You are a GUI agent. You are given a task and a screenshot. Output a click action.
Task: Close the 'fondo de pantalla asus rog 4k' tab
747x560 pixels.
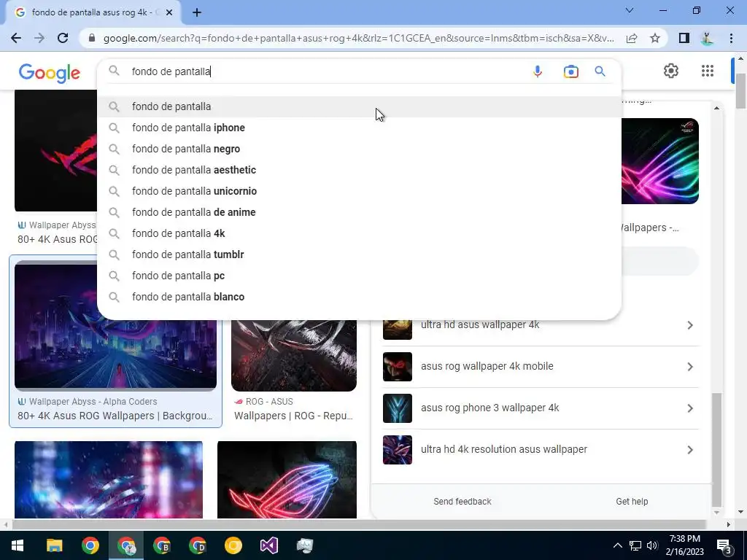169,13
